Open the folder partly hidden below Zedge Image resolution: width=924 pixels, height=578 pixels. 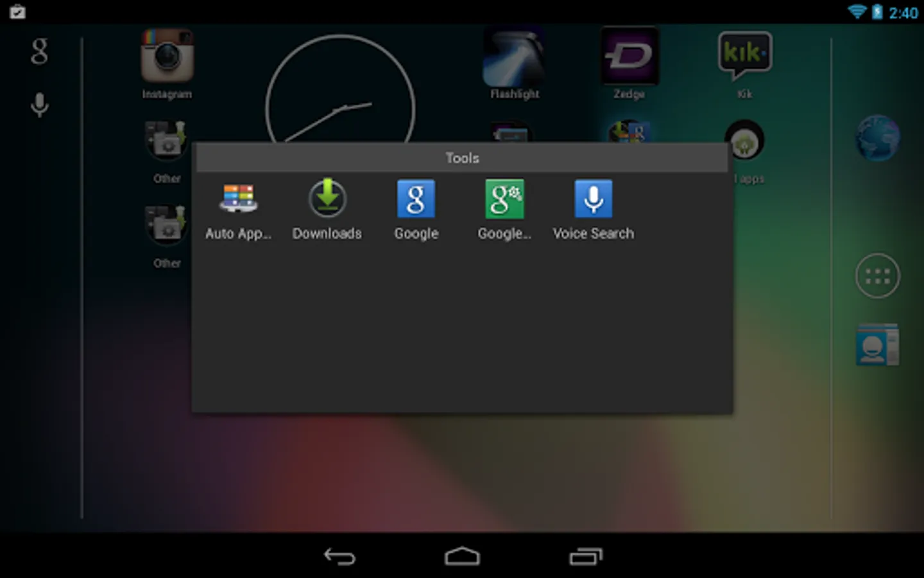pyautogui.click(x=629, y=131)
